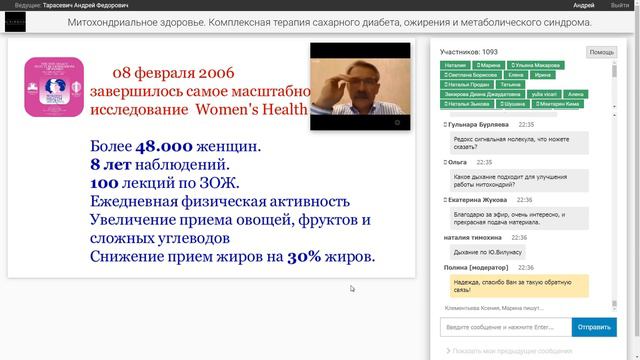Click the message 'Дыхание по Ю.Вилунасу'
Viewport: 640px width, 360px height.
click(x=487, y=252)
